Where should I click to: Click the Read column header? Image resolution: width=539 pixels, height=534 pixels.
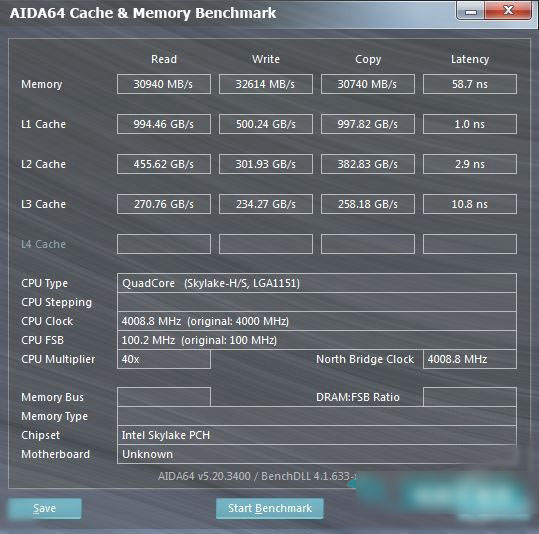point(164,59)
